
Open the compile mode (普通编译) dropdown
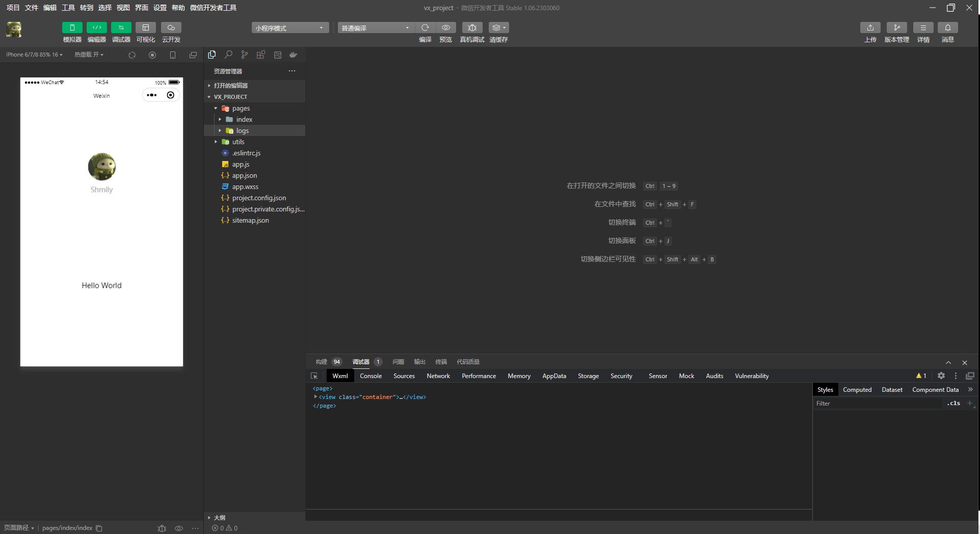[376, 28]
